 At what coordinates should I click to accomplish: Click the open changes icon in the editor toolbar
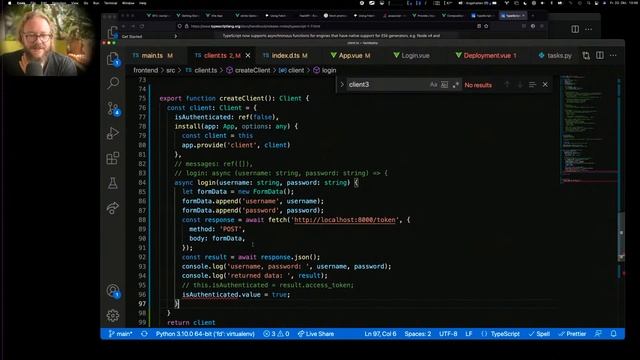pyautogui.click(x=586, y=56)
